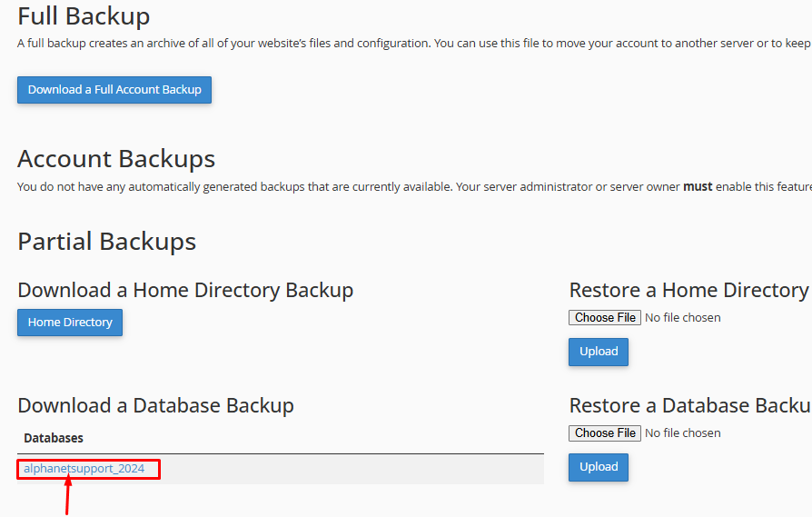
Task: Click the Download a Database Backup heading
Action: coord(155,405)
